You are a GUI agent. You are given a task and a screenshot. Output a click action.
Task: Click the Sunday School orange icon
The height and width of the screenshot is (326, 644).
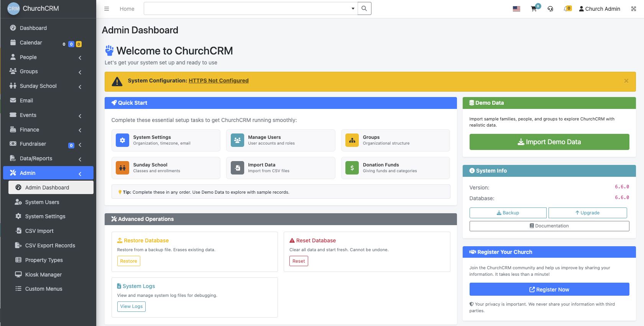point(122,168)
